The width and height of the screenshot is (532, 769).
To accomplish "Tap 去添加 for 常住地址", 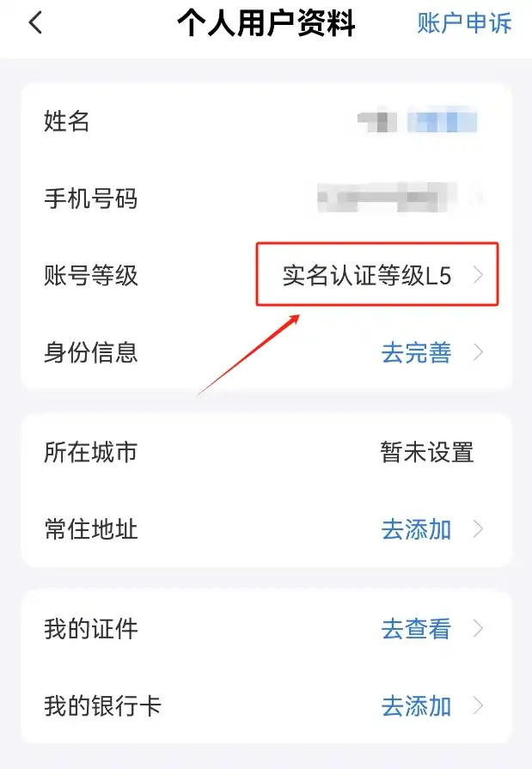I will coord(416,529).
